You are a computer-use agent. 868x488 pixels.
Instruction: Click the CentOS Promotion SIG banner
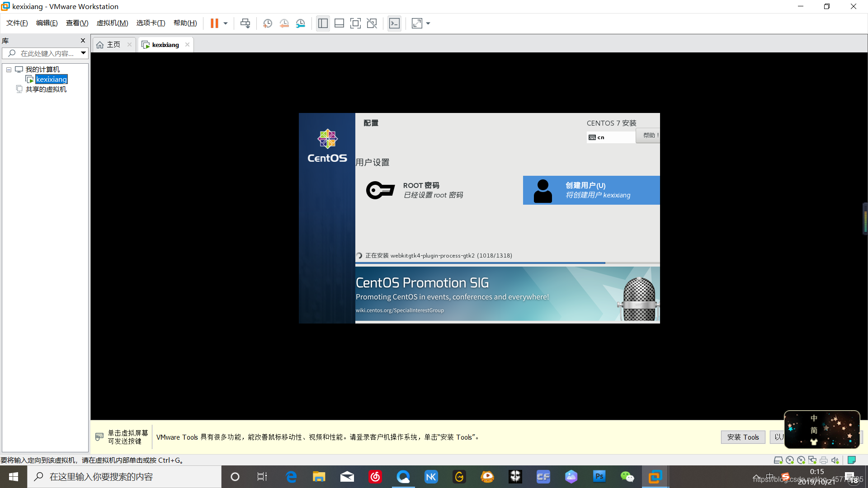[x=507, y=294]
